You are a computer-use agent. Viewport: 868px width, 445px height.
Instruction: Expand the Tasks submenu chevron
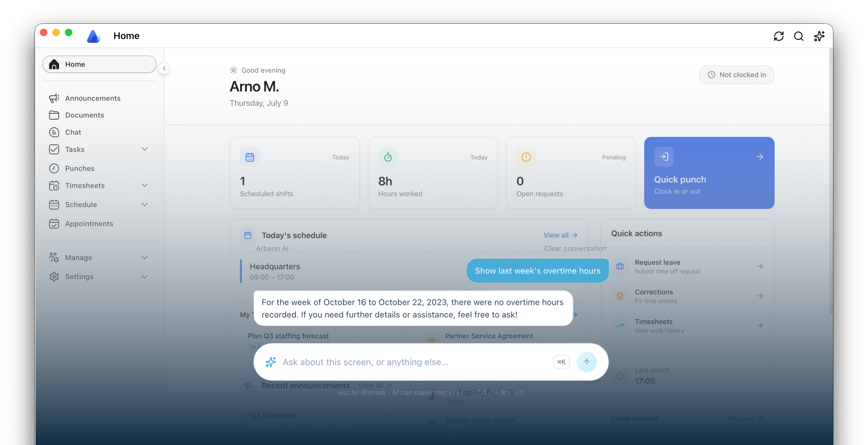pos(145,149)
